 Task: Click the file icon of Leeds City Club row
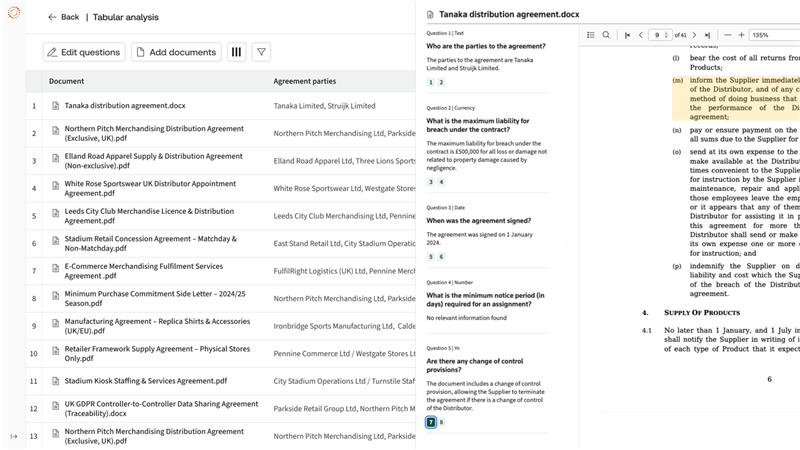[56, 213]
